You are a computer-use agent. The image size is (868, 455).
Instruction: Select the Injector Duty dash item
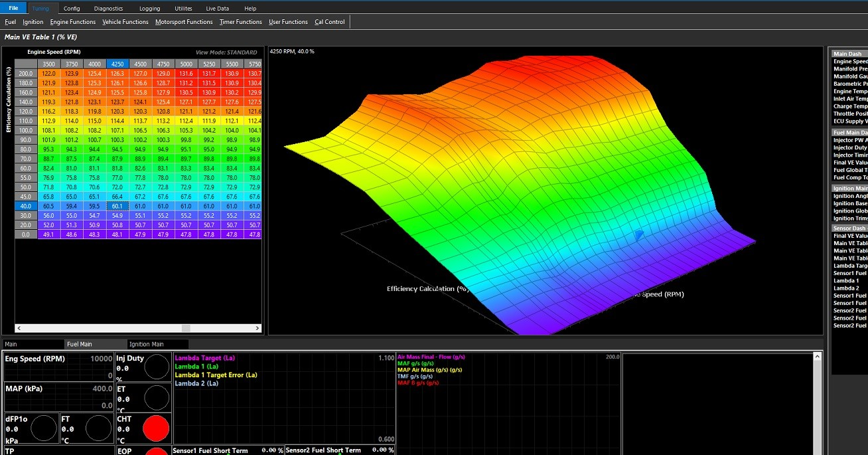850,147
